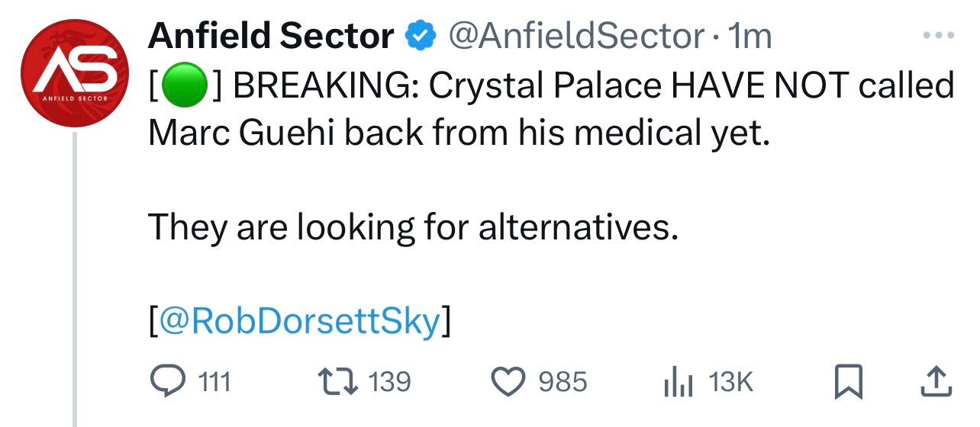The height and width of the screenshot is (427, 980).
Task: Open the three-dot more options menu
Action: click(x=938, y=35)
